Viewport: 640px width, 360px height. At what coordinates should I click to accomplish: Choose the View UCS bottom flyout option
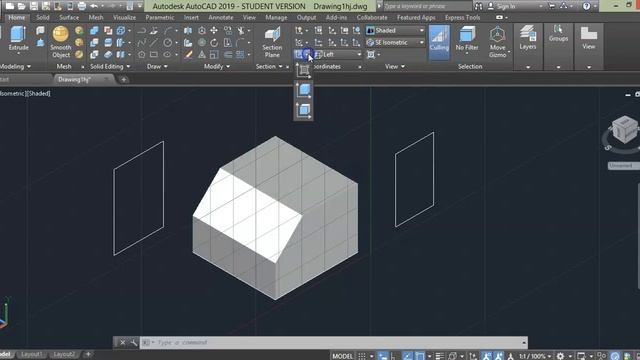[x=303, y=110]
